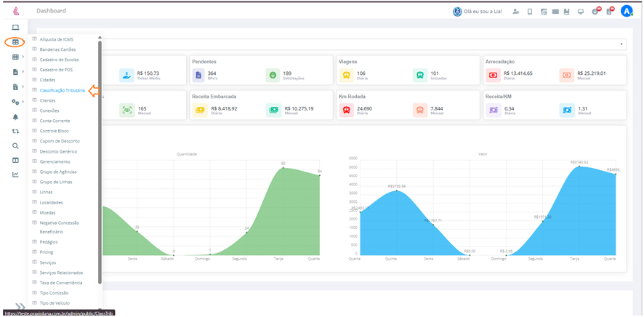
Task: Click the submenu vertical scrollbar thumb
Action: 100,162
